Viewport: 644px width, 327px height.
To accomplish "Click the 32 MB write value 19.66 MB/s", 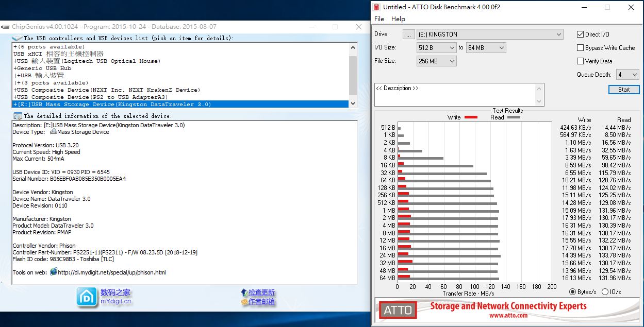I will click(577, 263).
